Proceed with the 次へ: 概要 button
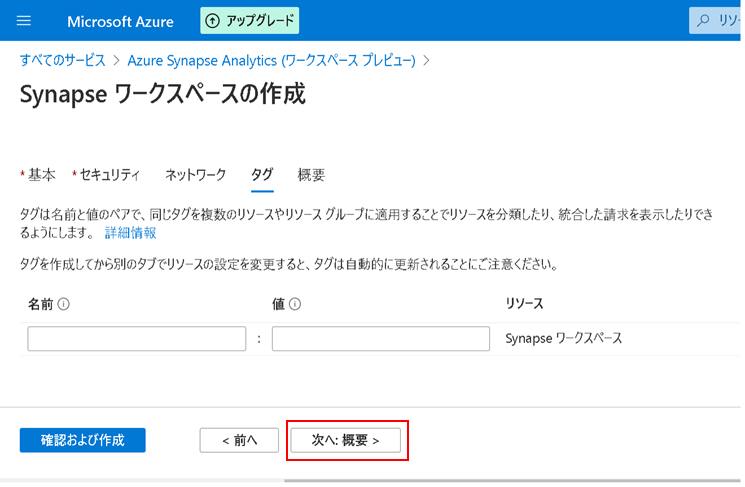This screenshot has height=487, width=745. coord(345,440)
